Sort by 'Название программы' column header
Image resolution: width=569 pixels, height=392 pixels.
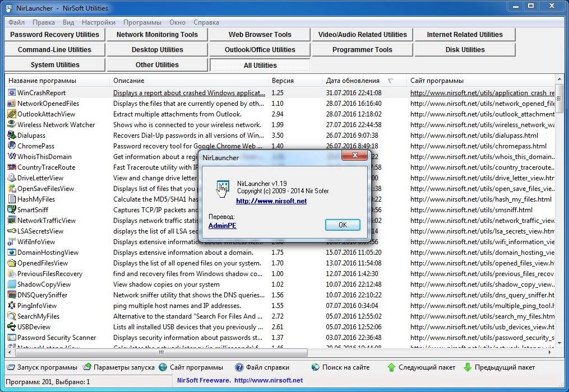57,81
